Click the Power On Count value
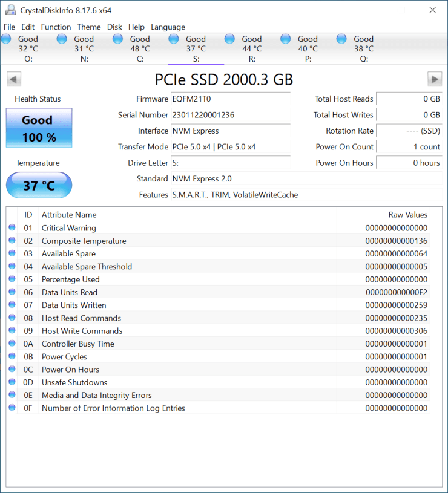The image size is (448, 493). tap(409, 147)
